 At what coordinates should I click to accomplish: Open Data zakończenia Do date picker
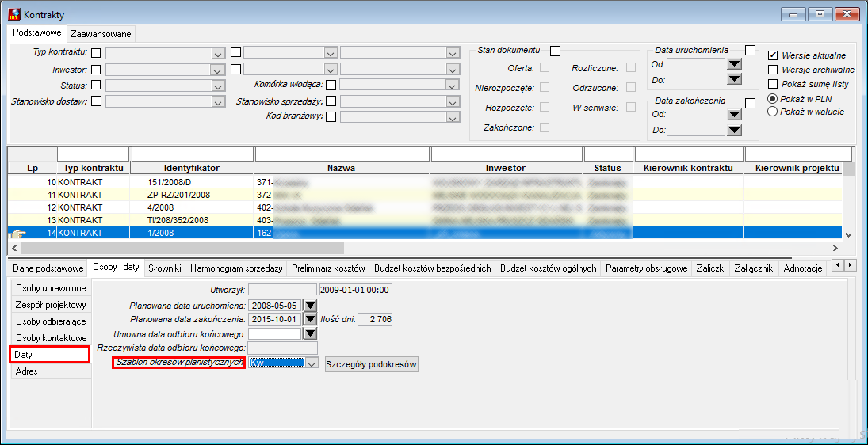click(734, 131)
